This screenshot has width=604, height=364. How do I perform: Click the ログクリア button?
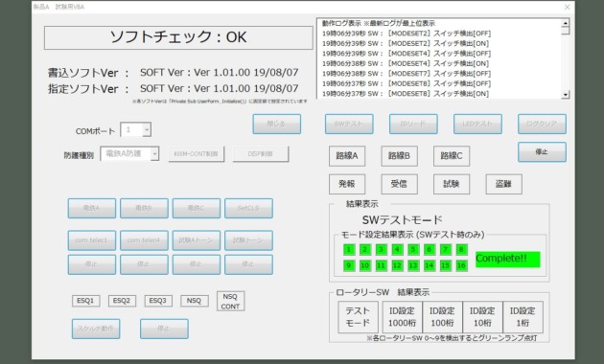[x=542, y=124]
